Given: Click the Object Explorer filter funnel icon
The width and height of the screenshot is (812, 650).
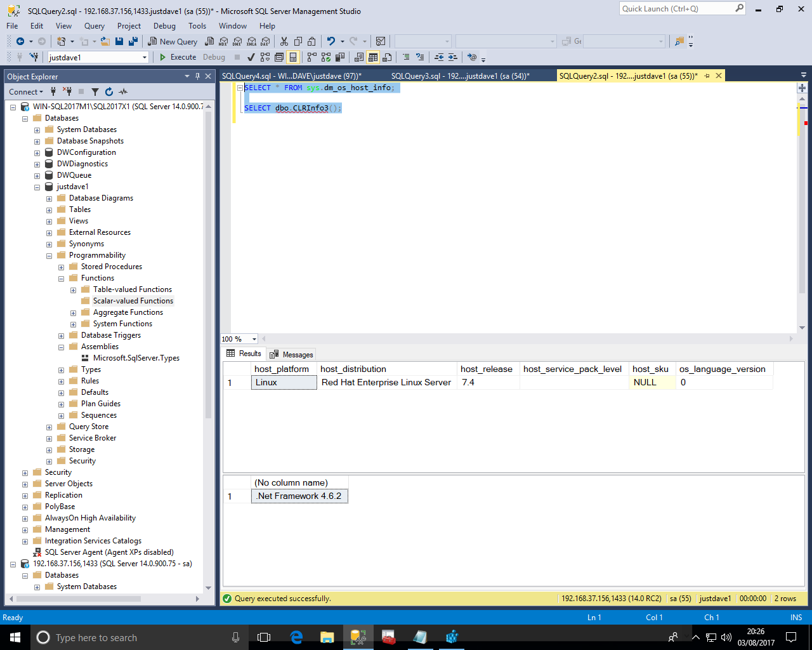Looking at the screenshot, I should coord(95,92).
